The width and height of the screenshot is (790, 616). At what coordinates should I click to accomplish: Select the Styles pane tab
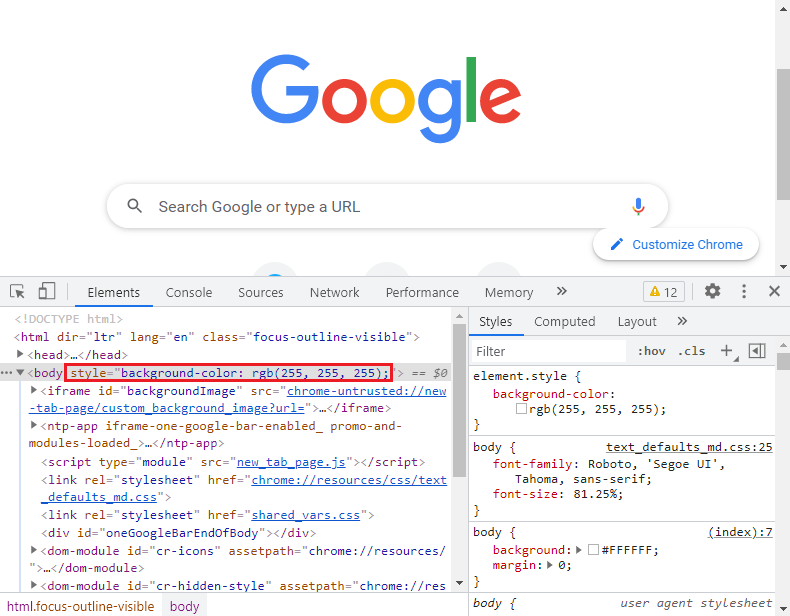(495, 321)
